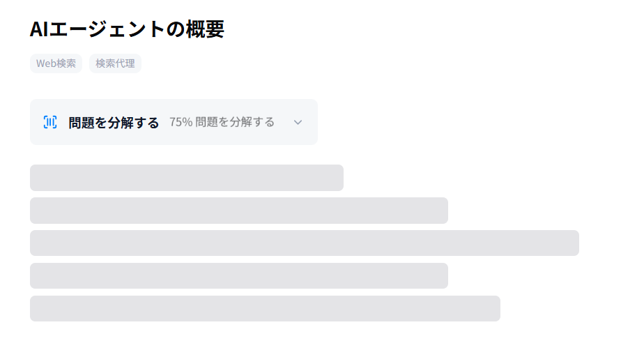This screenshot has height=357, width=644.
Task: Click the grey 問題を分解する status text
Action: (x=235, y=122)
